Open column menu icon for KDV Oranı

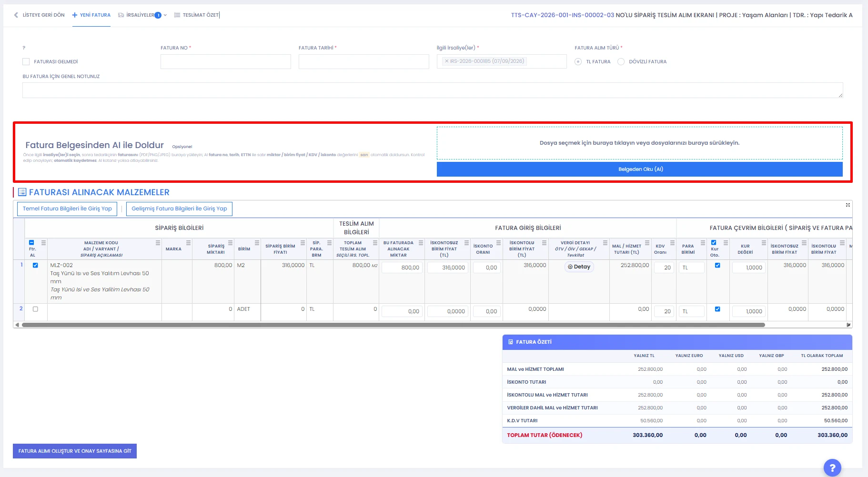(x=672, y=243)
